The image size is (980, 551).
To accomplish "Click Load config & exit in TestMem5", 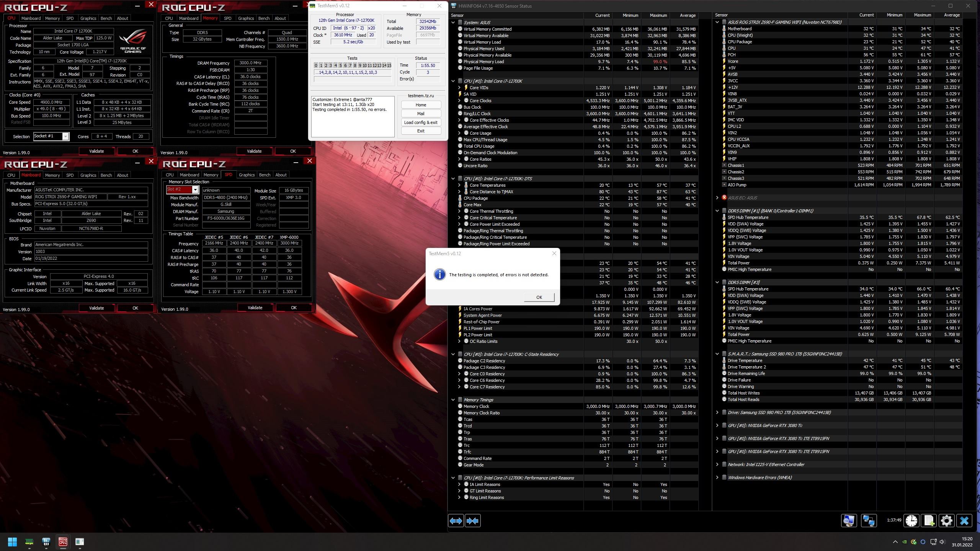I will (x=421, y=122).
